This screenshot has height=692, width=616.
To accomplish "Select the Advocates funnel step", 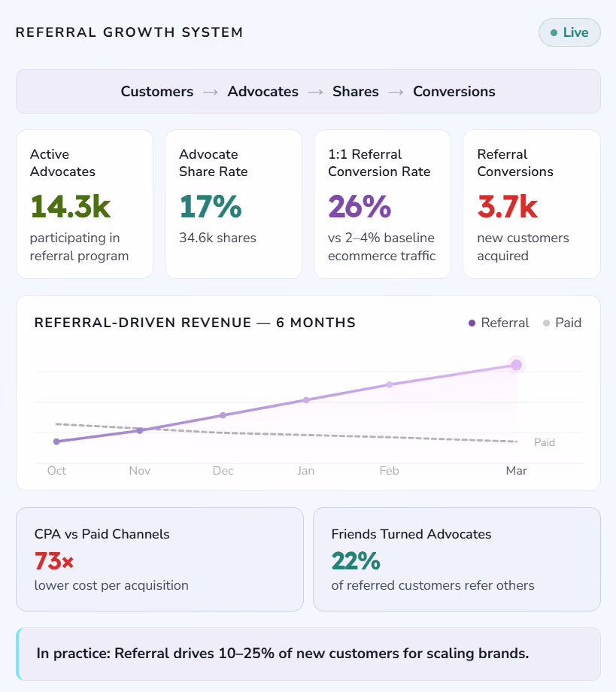I will click(x=263, y=91).
